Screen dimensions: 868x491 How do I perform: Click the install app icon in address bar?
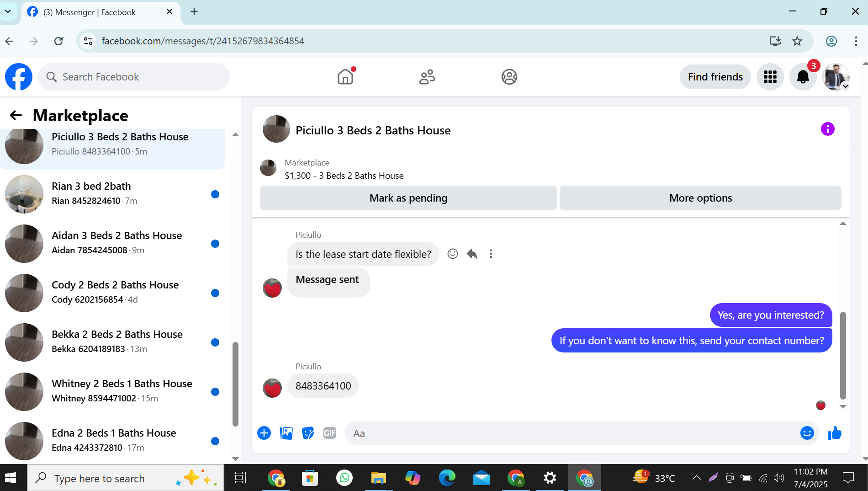click(775, 41)
